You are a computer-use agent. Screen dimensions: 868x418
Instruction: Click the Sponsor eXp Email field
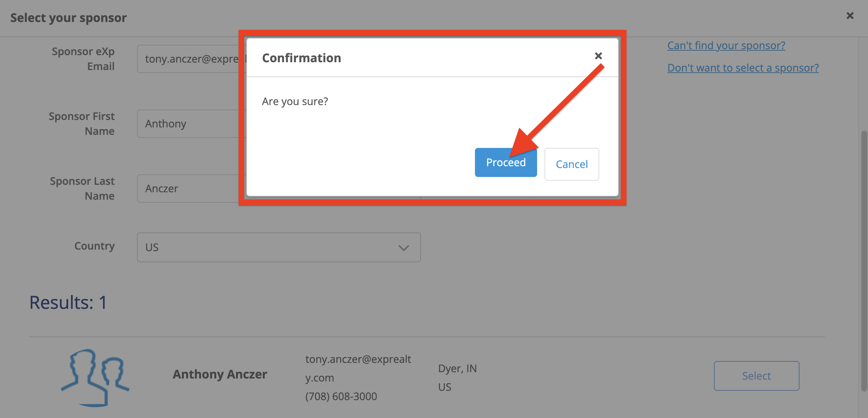tap(190, 59)
